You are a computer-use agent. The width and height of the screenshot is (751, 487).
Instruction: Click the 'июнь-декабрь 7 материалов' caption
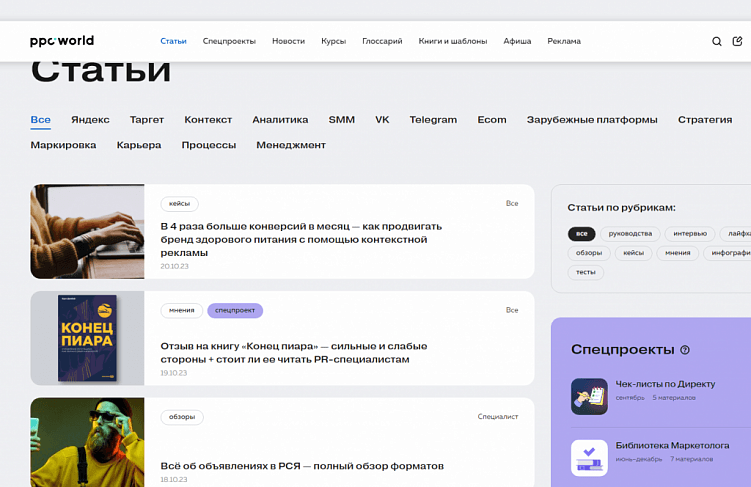coord(664,459)
